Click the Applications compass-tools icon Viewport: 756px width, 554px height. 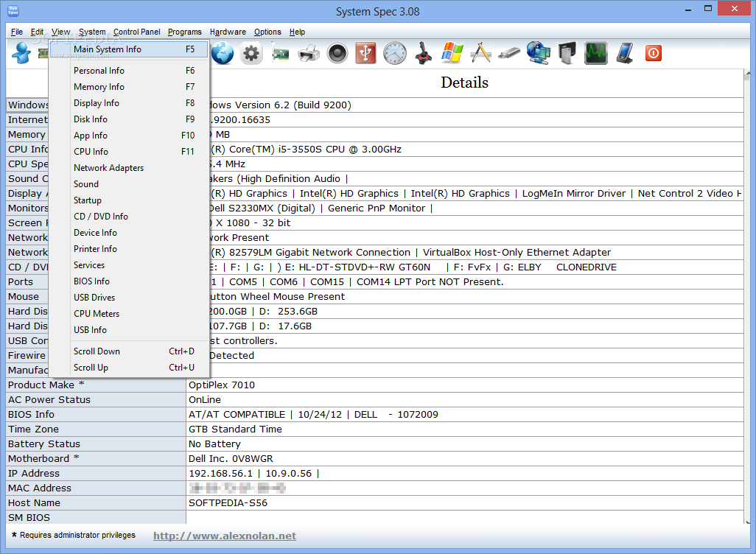480,53
